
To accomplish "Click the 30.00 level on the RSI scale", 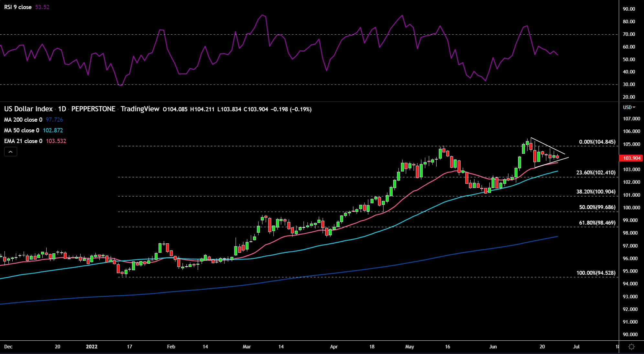I will (x=629, y=84).
